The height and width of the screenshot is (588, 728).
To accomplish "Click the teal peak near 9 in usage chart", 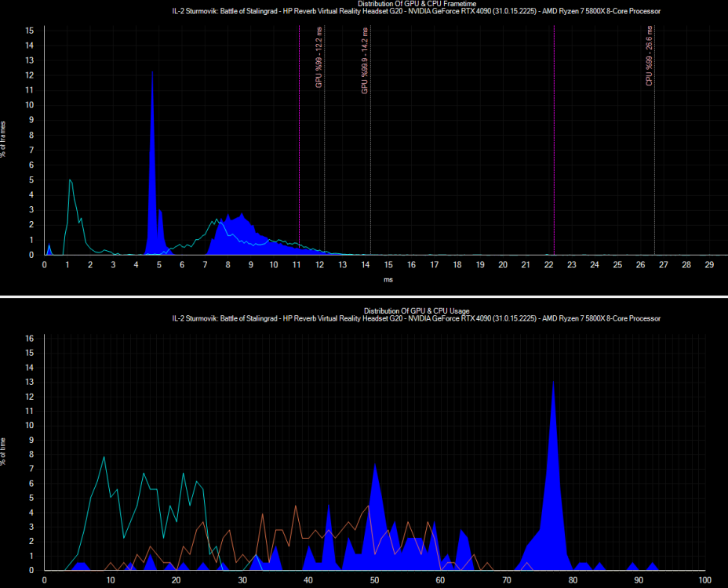I will [x=104, y=457].
